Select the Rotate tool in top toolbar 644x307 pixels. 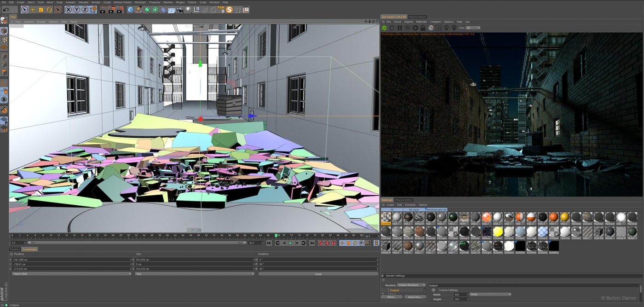click(49, 10)
